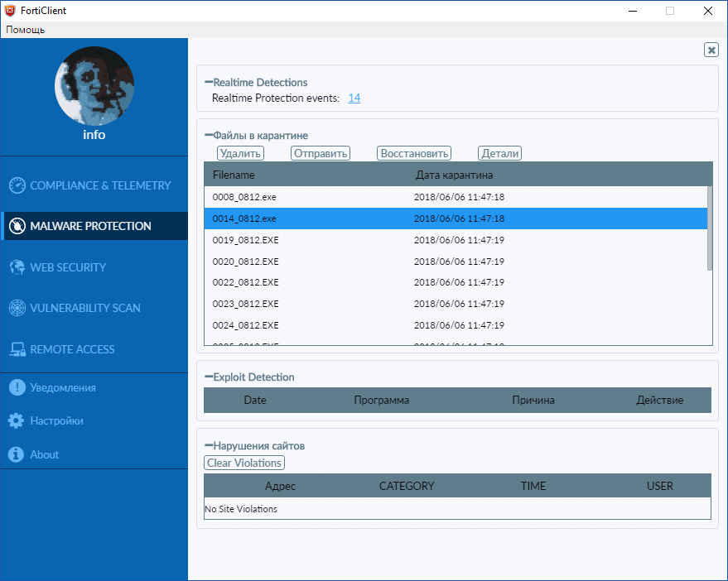Switch to the VULNERABILITY SCAN tab
The width and height of the screenshot is (728, 581).
94,308
